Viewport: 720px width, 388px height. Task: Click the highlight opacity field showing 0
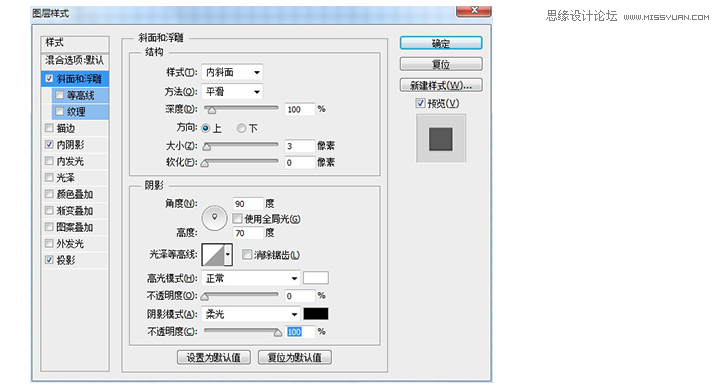[x=300, y=296]
